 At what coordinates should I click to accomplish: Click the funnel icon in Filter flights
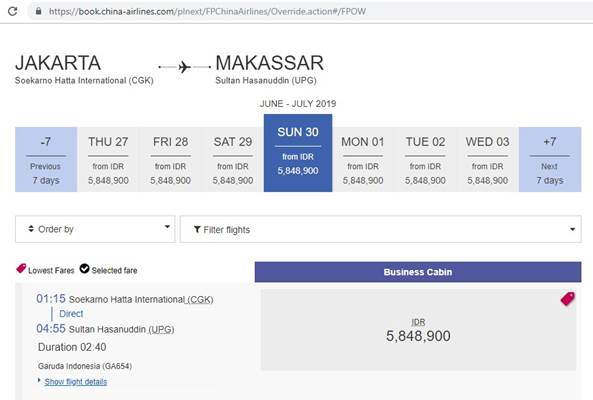[197, 229]
